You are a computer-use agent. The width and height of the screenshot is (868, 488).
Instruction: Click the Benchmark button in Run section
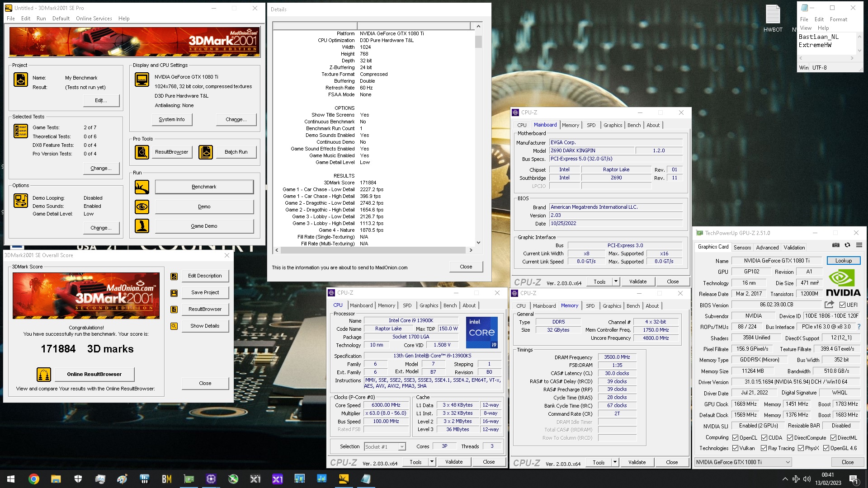coord(204,187)
